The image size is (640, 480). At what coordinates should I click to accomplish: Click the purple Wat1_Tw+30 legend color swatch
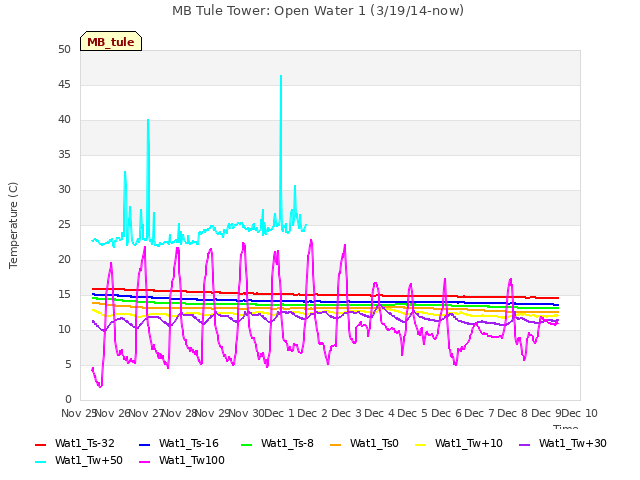click(x=524, y=444)
